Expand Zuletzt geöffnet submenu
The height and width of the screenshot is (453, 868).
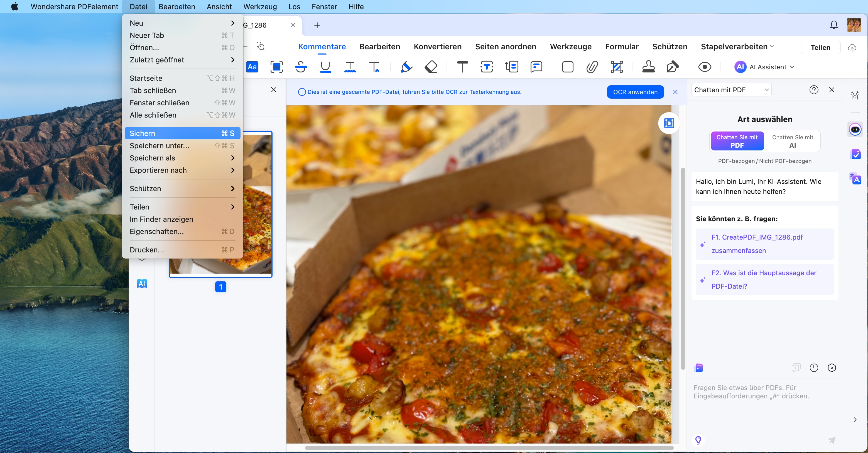click(182, 60)
